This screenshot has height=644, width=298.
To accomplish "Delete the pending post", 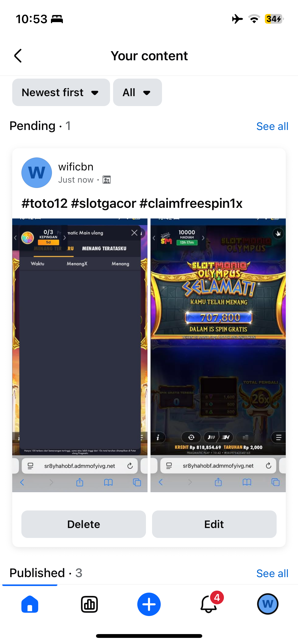I will point(84,524).
